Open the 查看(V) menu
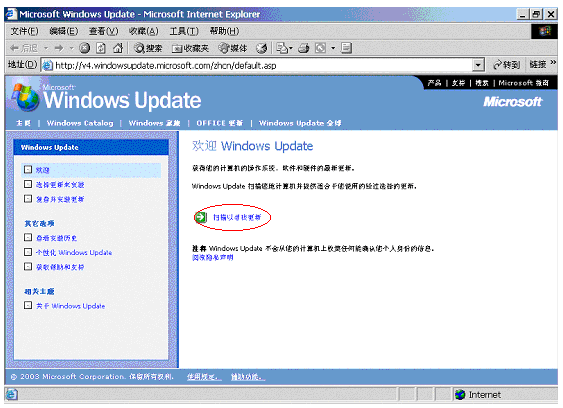 [x=103, y=31]
